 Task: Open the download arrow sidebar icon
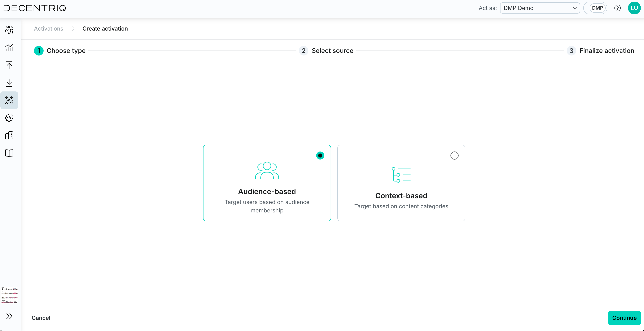(9, 83)
